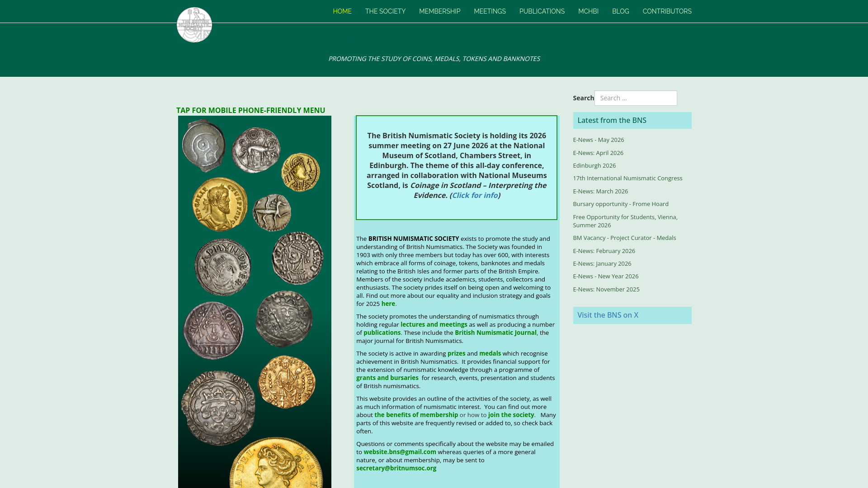The height and width of the screenshot is (488, 868).
Task: Open 'Free Opportunity for Students, Vienna' post
Action: [625, 221]
